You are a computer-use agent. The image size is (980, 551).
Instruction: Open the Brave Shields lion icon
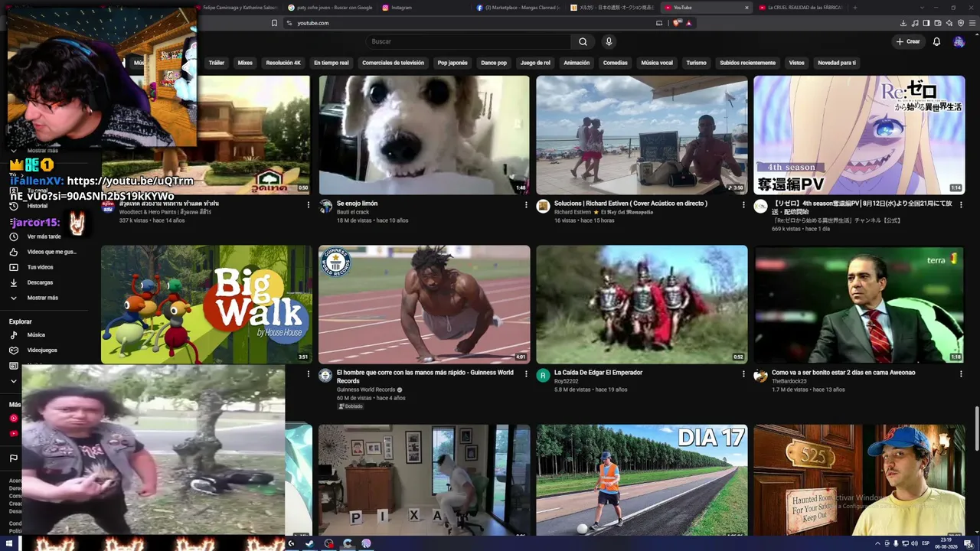pos(677,23)
